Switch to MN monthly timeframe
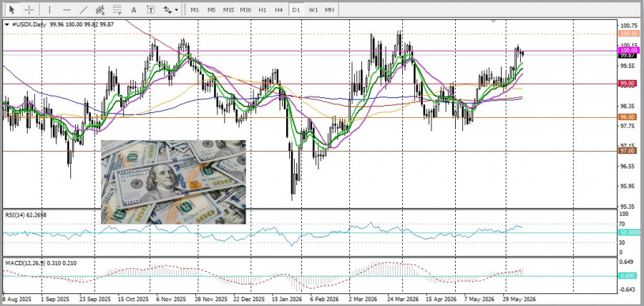This screenshot has width=644, height=306. [329, 9]
